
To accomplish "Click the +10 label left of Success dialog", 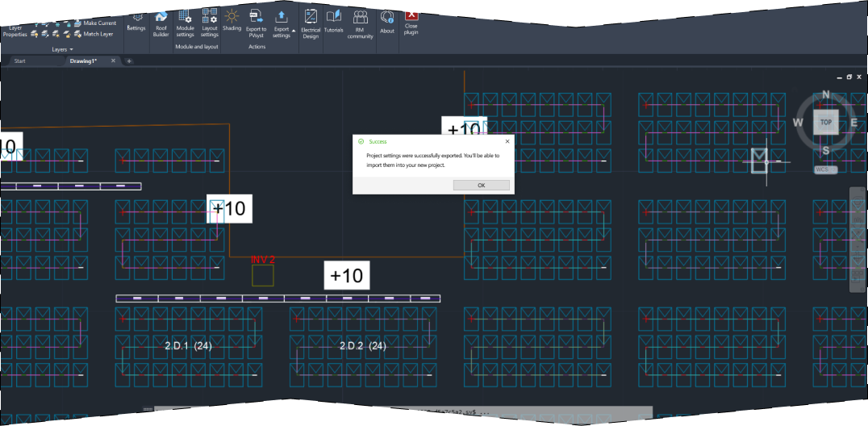I will [230, 209].
